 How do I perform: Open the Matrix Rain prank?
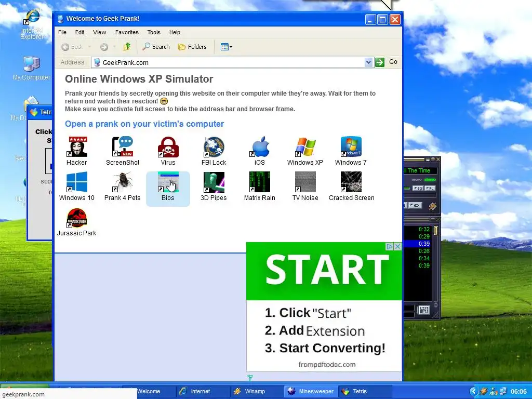coord(260,187)
